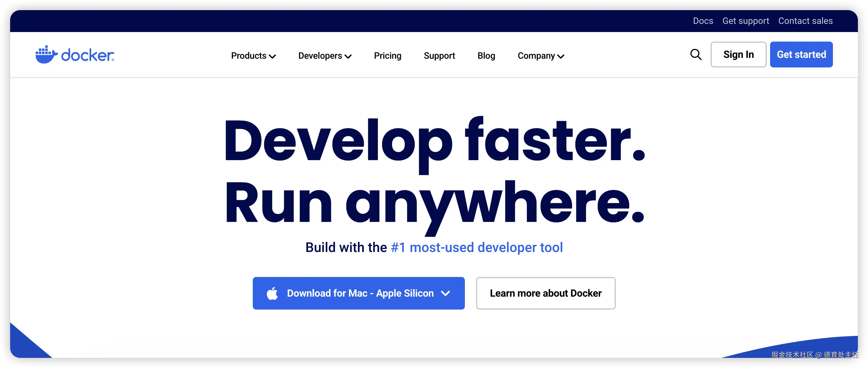Click the Sign In button
Image resolution: width=868 pixels, height=368 pixels.
(738, 54)
